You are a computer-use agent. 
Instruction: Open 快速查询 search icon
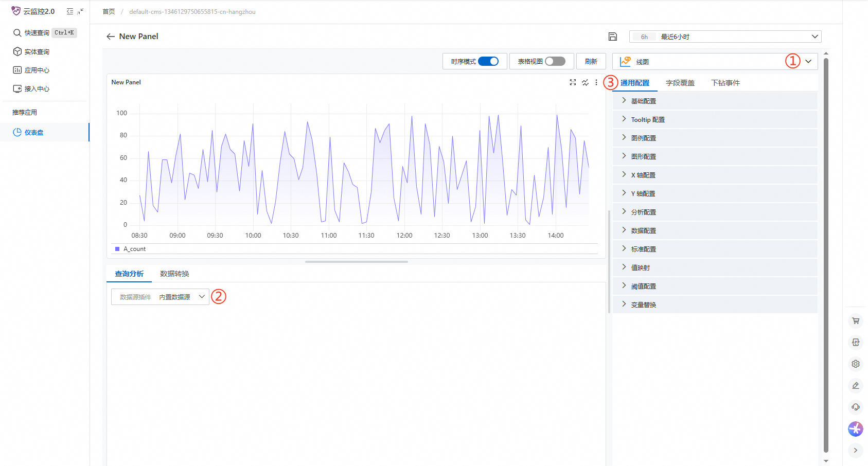17,33
